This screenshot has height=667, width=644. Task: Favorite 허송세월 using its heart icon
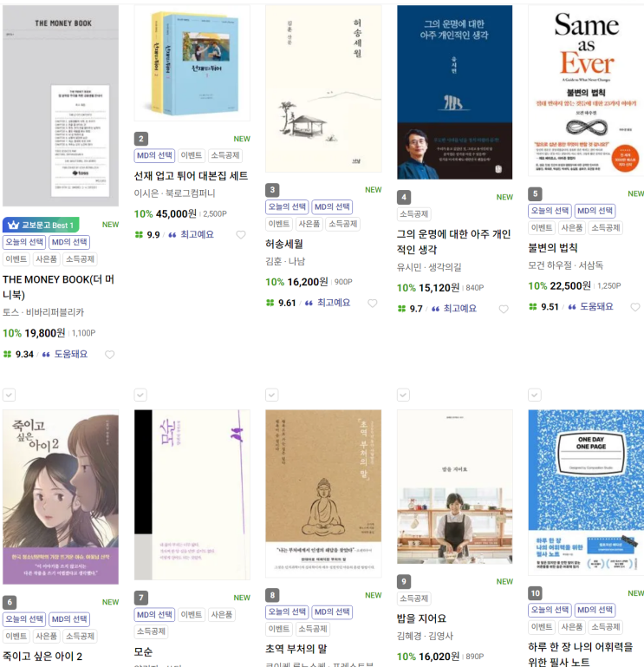coord(373,303)
